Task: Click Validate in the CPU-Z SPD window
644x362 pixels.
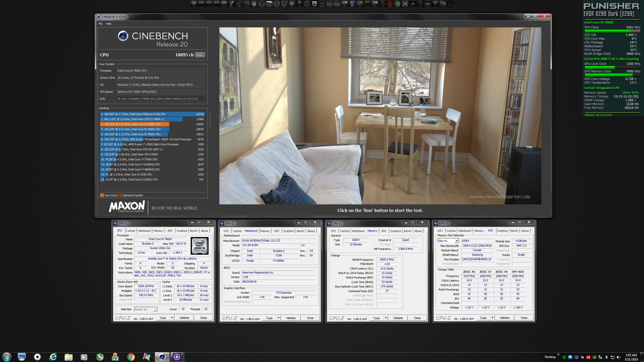Action: [504, 318]
